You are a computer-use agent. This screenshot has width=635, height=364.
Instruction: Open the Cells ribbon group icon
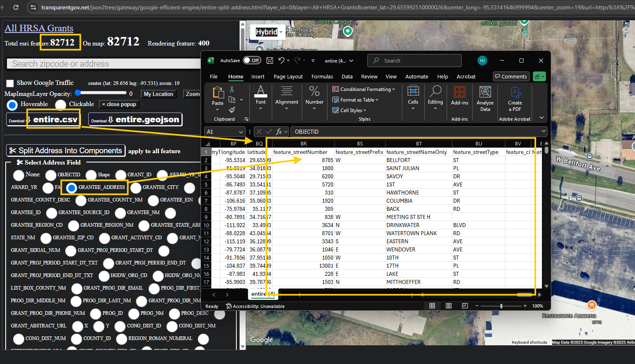click(413, 90)
